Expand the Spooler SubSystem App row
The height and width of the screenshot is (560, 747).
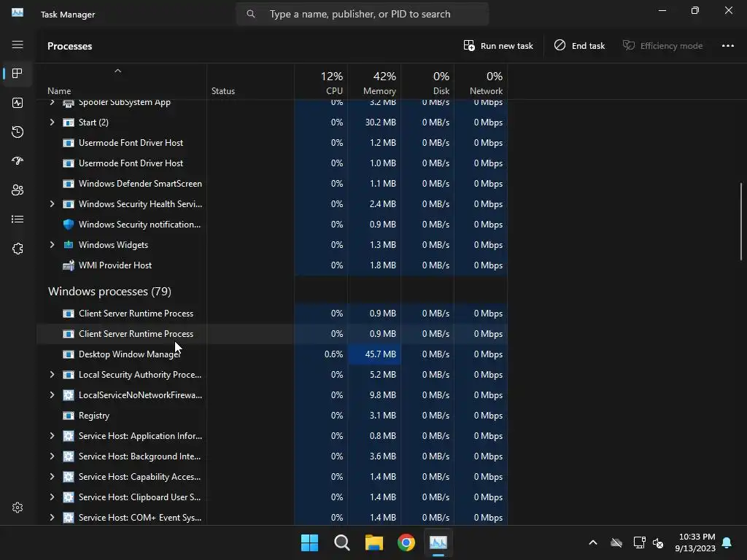(52, 103)
